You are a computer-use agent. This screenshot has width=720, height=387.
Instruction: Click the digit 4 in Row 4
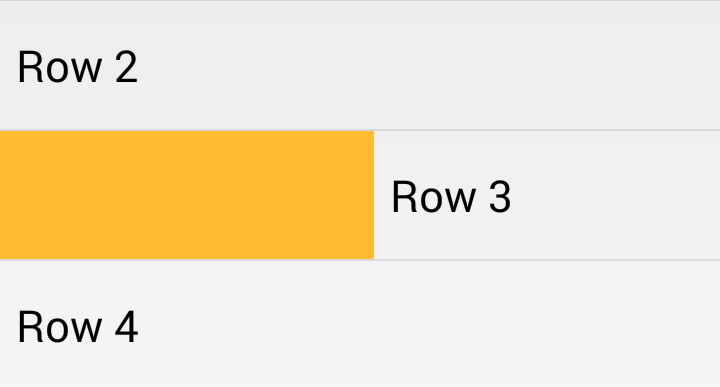(126, 327)
